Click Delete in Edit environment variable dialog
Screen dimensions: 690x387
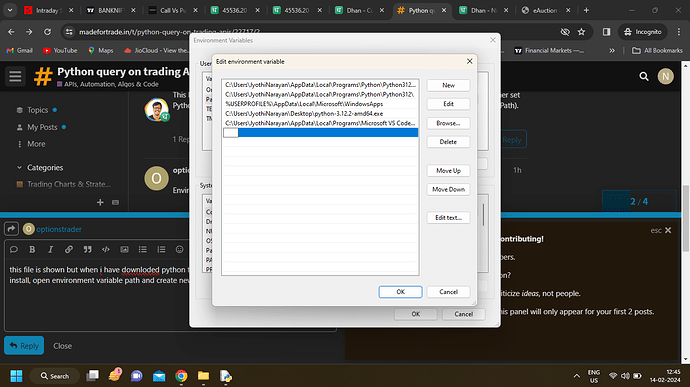click(x=448, y=142)
